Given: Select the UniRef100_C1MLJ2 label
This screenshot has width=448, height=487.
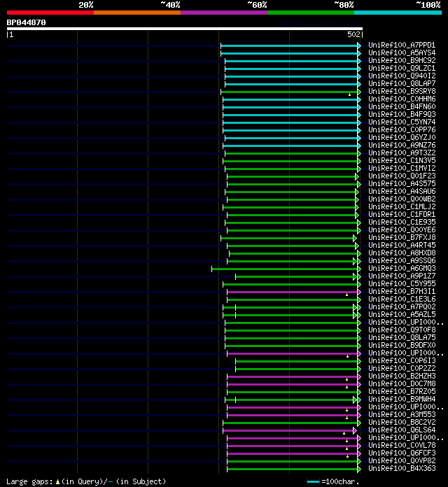Looking at the screenshot, I should click(402, 207).
